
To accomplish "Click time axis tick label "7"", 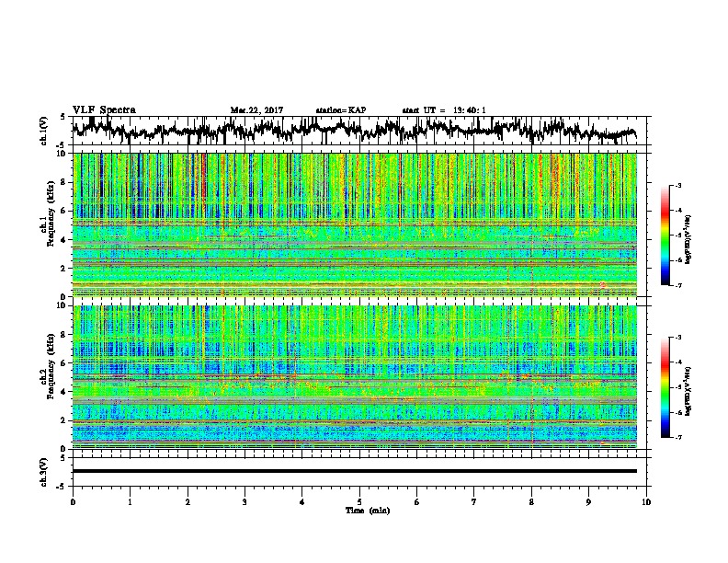I will [x=474, y=502].
